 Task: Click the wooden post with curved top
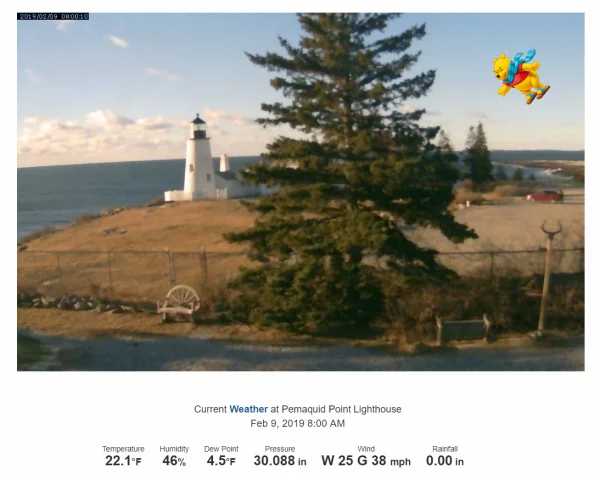(546, 277)
